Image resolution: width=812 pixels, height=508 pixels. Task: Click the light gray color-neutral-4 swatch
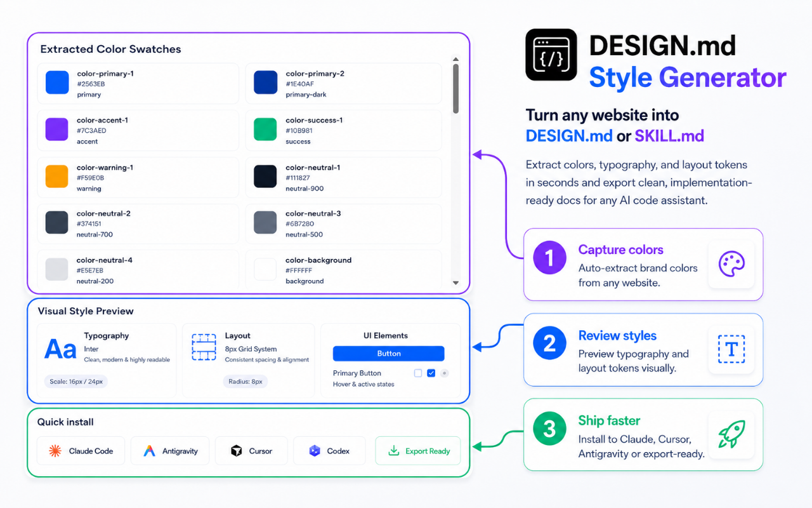[57, 269]
